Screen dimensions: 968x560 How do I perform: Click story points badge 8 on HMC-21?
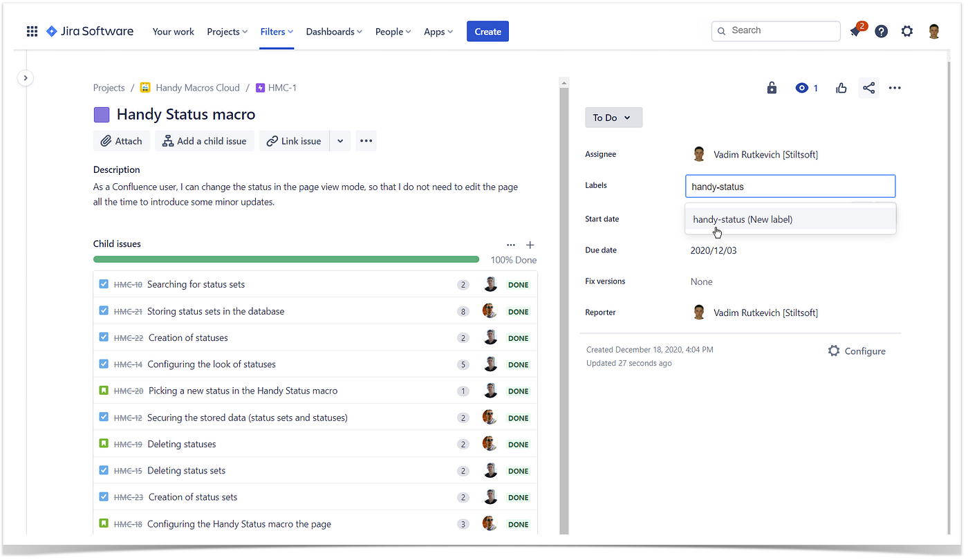tap(463, 311)
